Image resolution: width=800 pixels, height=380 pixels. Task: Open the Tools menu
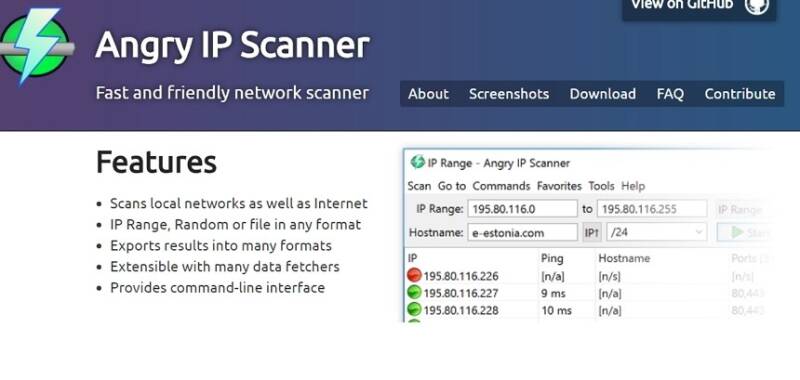(601, 186)
